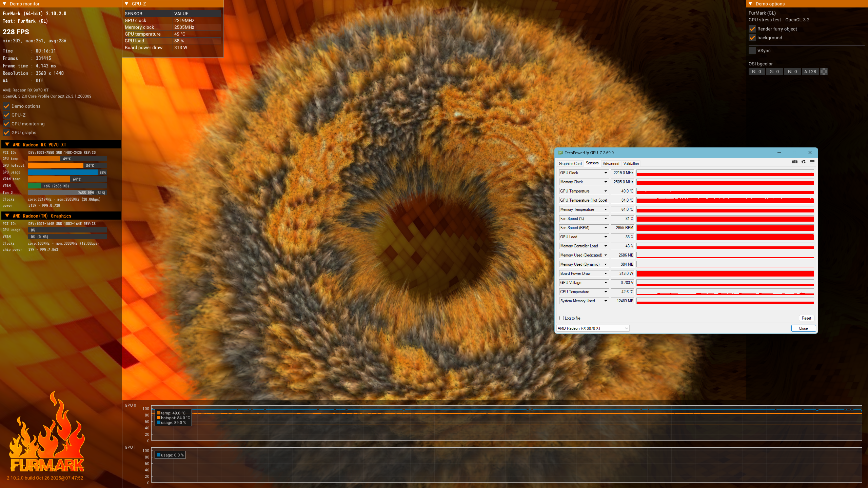This screenshot has width=868, height=488.
Task: Click the checkered transparency preview icon
Action: click(x=824, y=72)
